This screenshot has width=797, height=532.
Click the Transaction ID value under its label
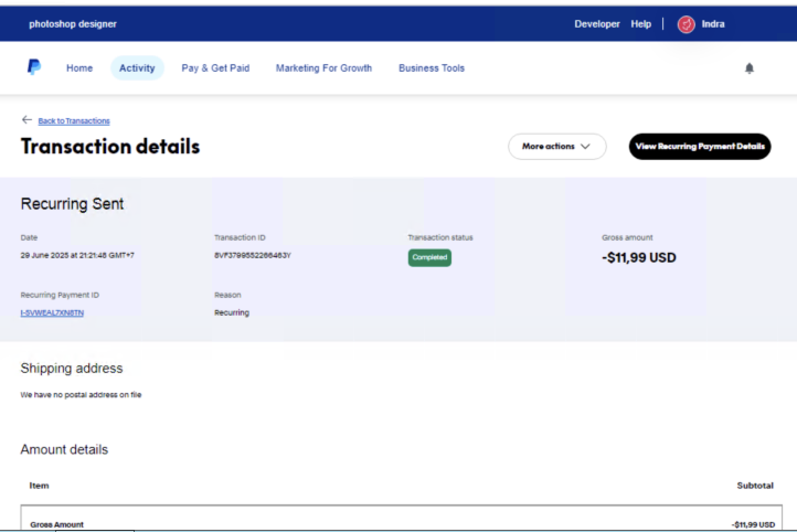[253, 256]
